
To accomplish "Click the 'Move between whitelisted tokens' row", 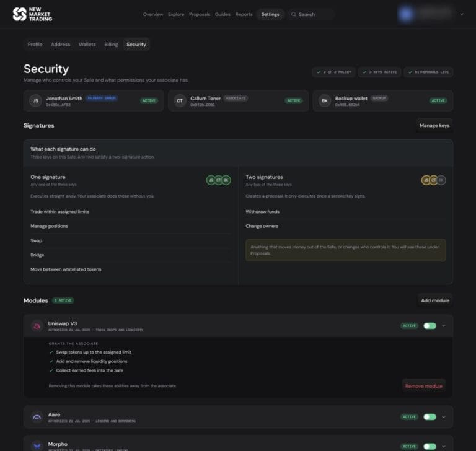I will tap(131, 269).
